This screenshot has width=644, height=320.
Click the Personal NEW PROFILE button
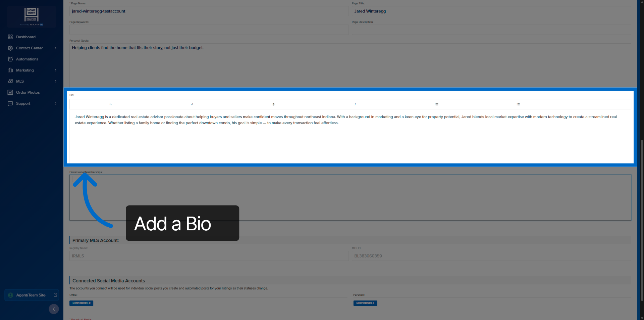pos(365,303)
